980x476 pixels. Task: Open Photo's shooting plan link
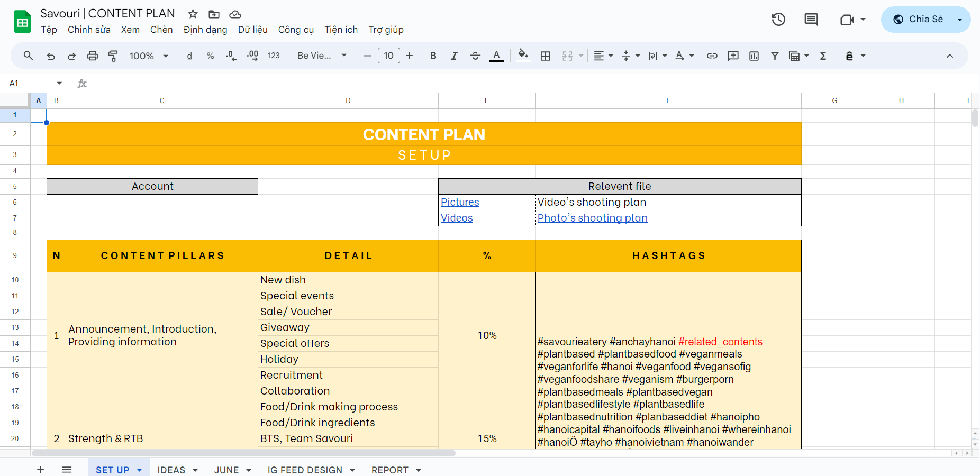[593, 218]
